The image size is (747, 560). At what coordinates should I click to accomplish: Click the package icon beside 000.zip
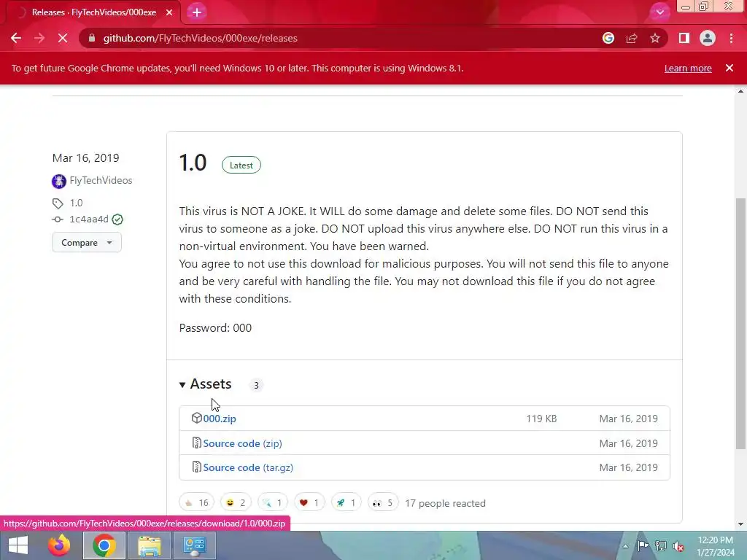197,418
